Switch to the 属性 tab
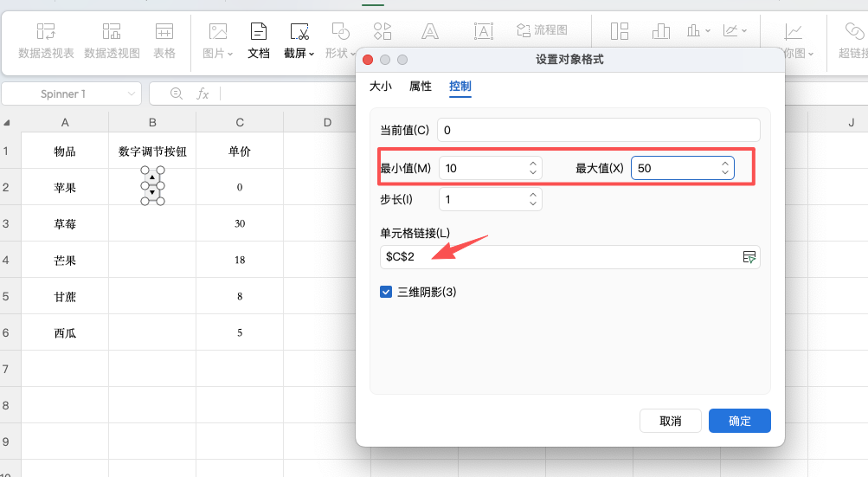Screen dimensions: 868x477 click(421, 87)
